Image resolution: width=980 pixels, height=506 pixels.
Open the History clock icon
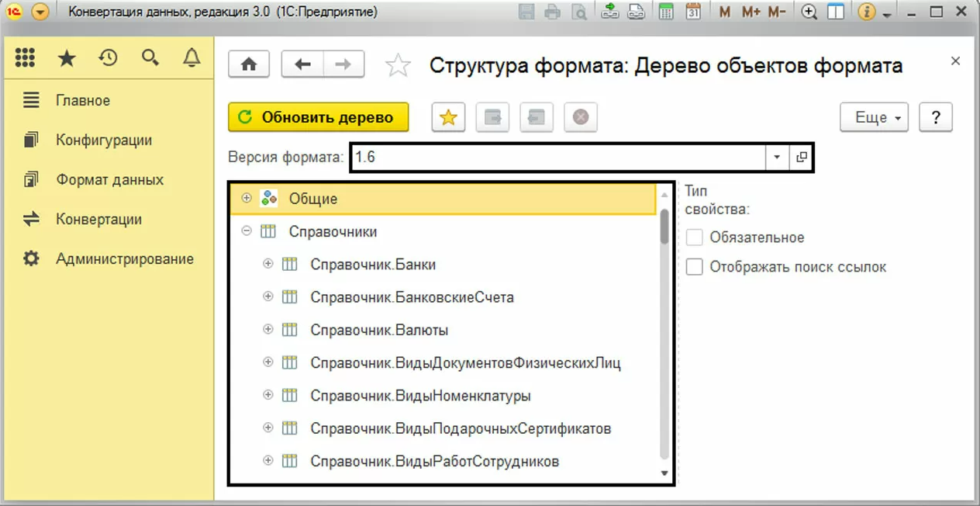coord(108,58)
